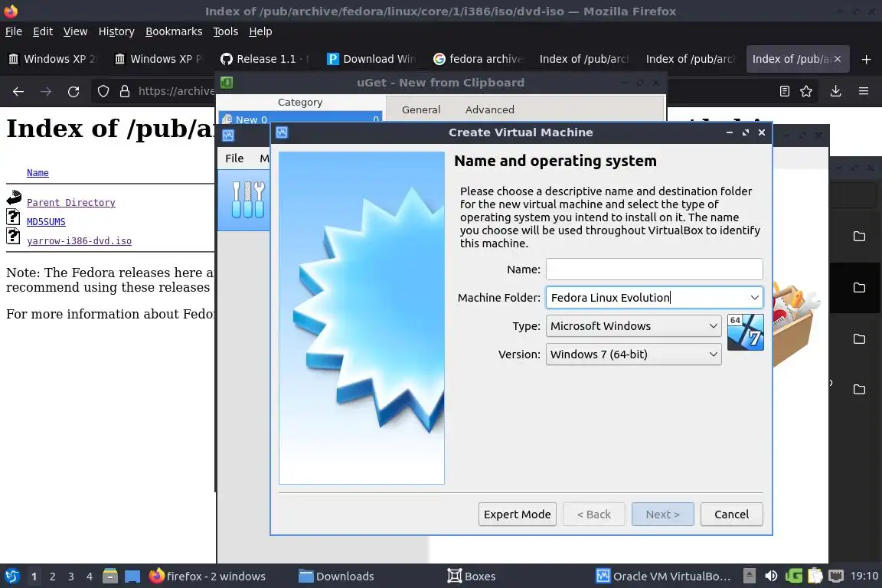882x588 pixels.
Task: Click the Cancel button in wizard
Action: click(x=731, y=514)
